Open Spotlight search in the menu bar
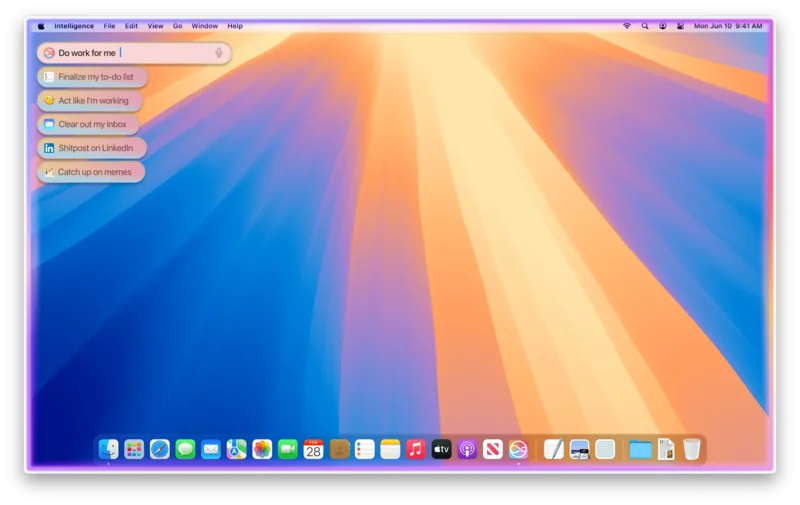This screenshot has width=800, height=505. tap(645, 26)
